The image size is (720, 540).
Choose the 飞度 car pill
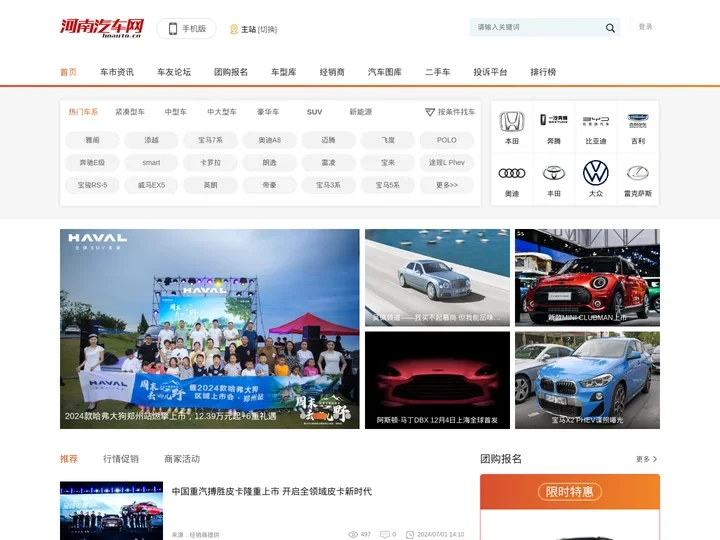388,140
